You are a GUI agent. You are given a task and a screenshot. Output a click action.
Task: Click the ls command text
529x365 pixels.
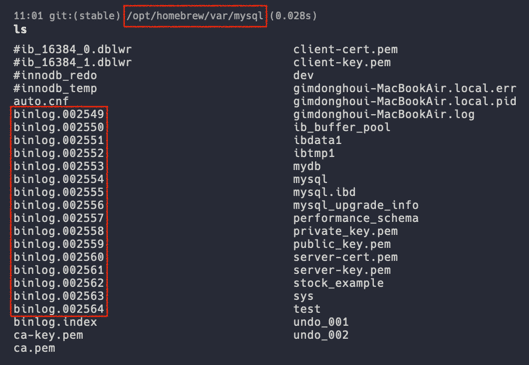(x=20, y=29)
